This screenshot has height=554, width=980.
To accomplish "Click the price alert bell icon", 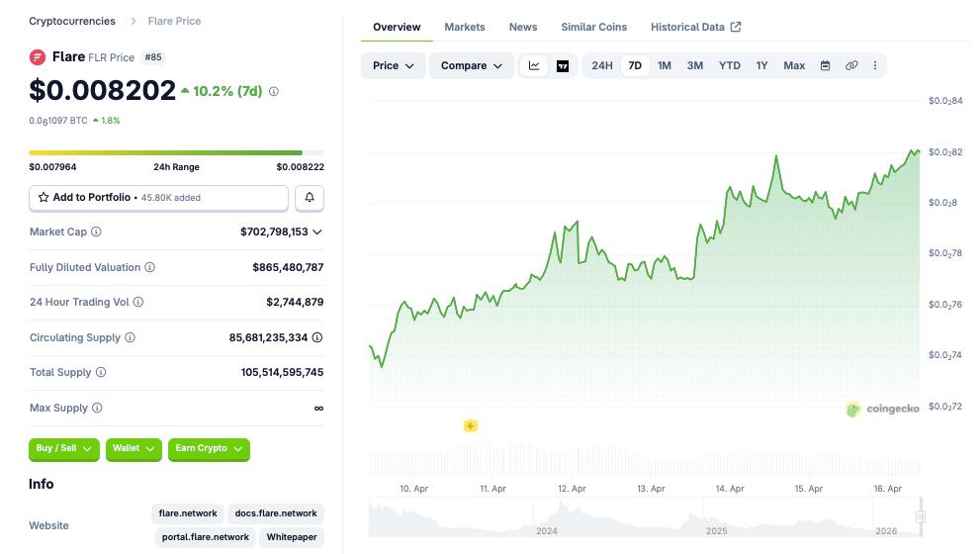I will [x=310, y=198].
